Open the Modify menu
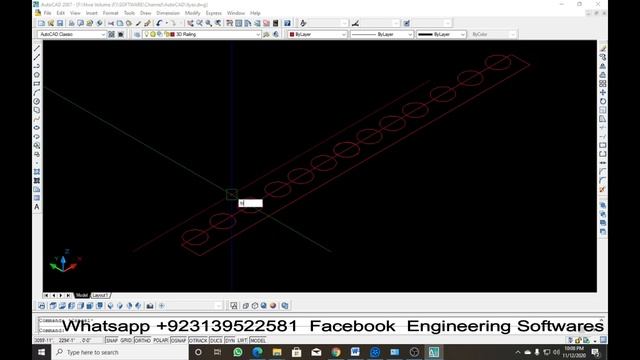Image resolution: width=640 pixels, height=360 pixels. click(x=192, y=13)
